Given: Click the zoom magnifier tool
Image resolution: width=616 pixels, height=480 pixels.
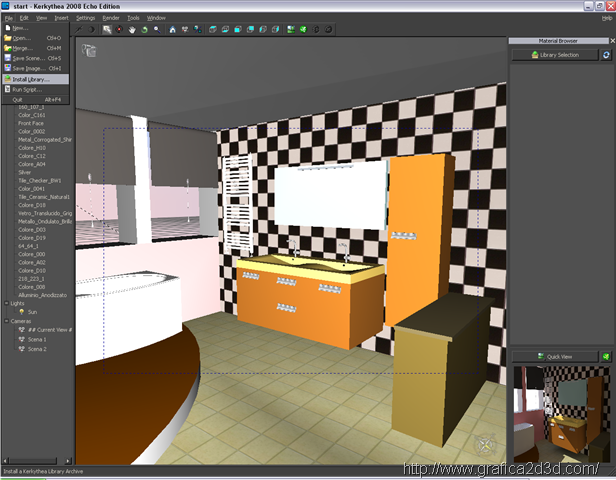Looking at the screenshot, I should point(157,29).
